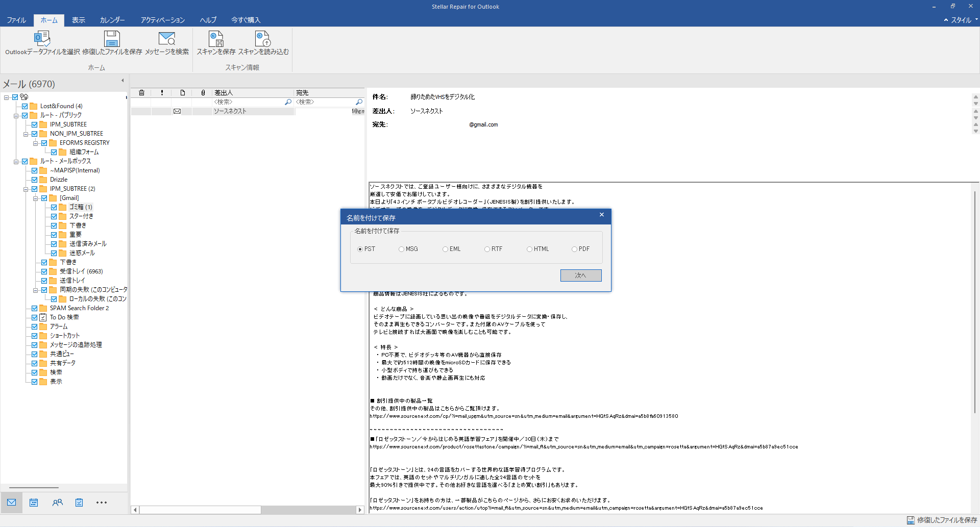Uncheck the Lost&Found folder checkbox

click(x=24, y=106)
